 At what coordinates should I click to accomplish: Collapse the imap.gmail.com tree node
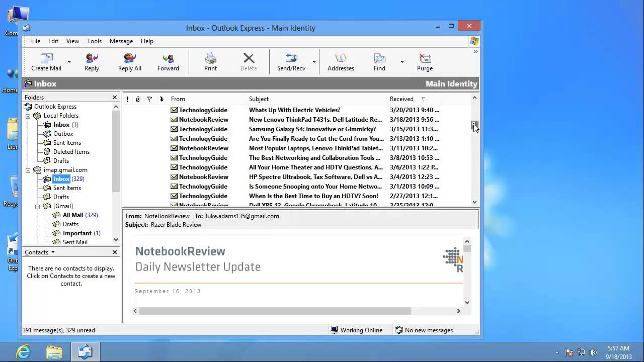pyautogui.click(x=29, y=170)
